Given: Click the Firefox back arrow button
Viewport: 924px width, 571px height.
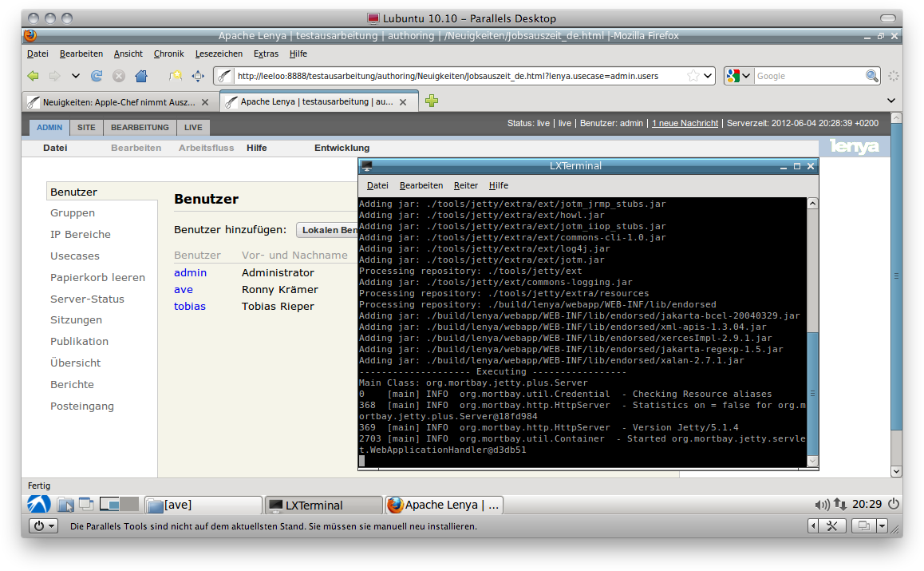Looking at the screenshot, I should point(33,76).
